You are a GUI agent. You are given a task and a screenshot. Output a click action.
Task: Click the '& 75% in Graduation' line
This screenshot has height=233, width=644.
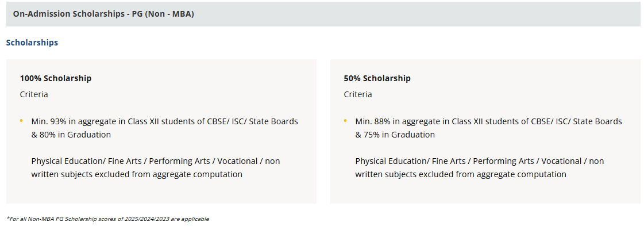tap(395, 135)
